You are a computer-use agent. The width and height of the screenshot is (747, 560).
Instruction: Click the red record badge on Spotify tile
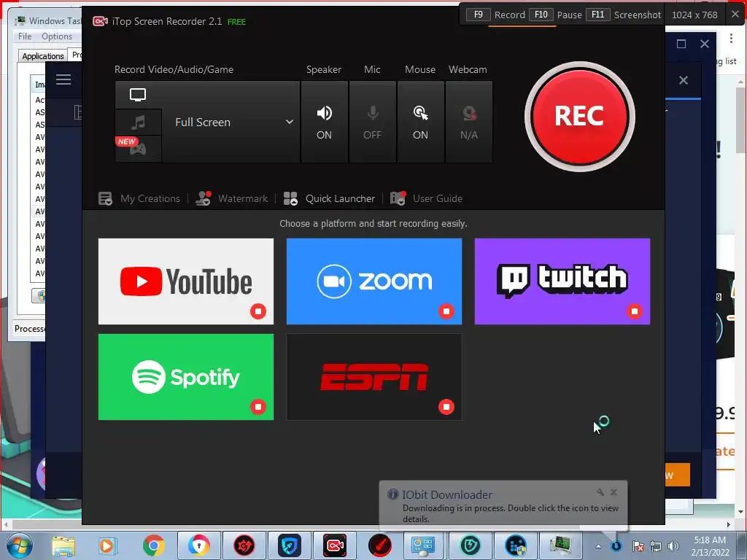click(x=258, y=407)
